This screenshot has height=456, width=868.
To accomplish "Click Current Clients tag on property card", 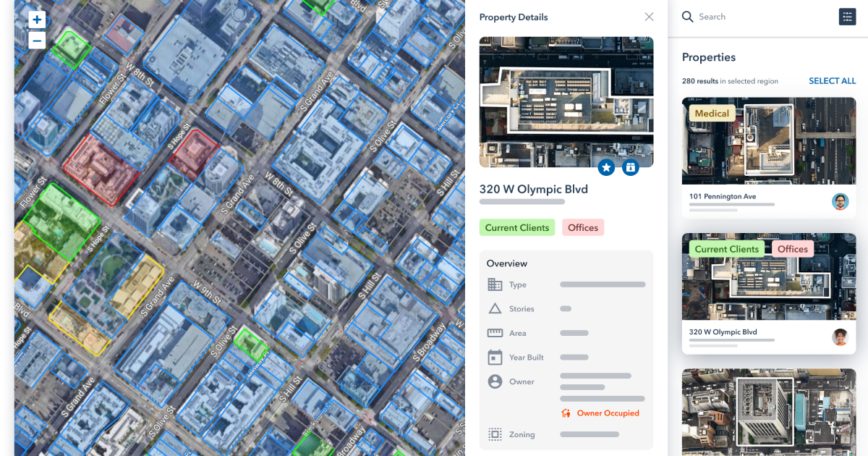I will coord(727,249).
